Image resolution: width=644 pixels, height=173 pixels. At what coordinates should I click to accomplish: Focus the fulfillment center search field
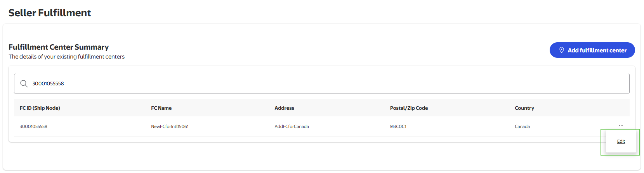coord(321,83)
